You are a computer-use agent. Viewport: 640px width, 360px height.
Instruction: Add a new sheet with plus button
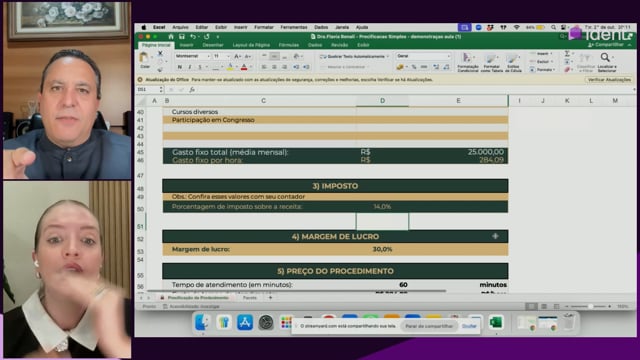tap(270, 298)
